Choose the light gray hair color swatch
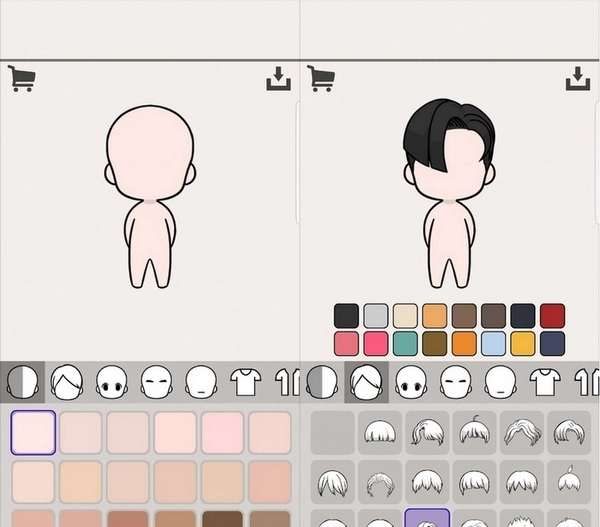The image size is (600, 527). point(376,316)
